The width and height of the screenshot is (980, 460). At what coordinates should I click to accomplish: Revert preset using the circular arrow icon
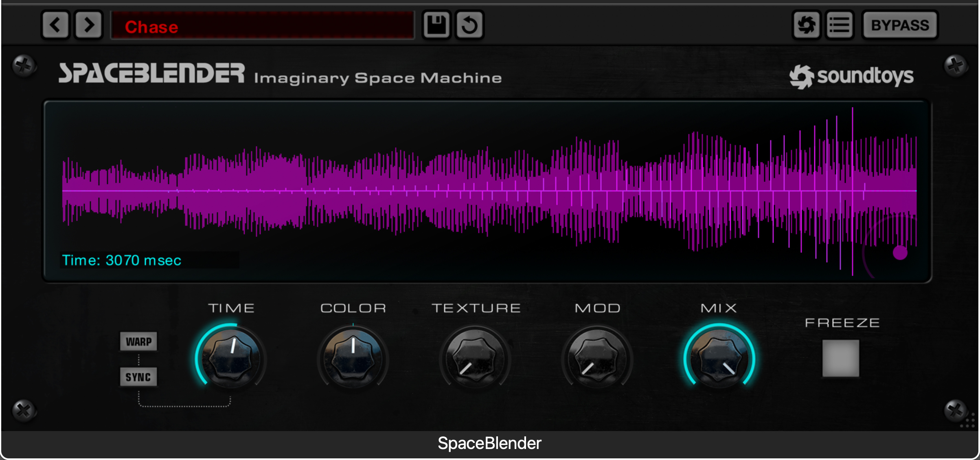point(469,25)
